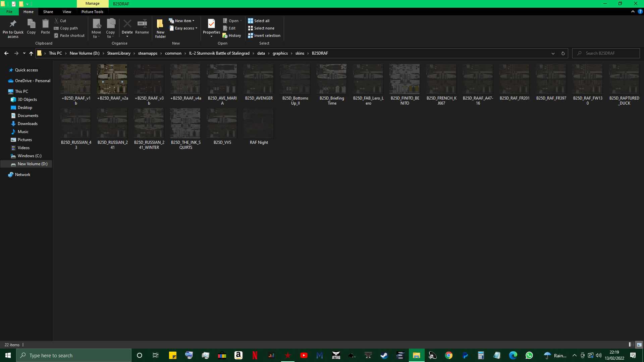This screenshot has width=644, height=362.
Task: Click the Edit command in the ribbon
Action: (x=229, y=28)
